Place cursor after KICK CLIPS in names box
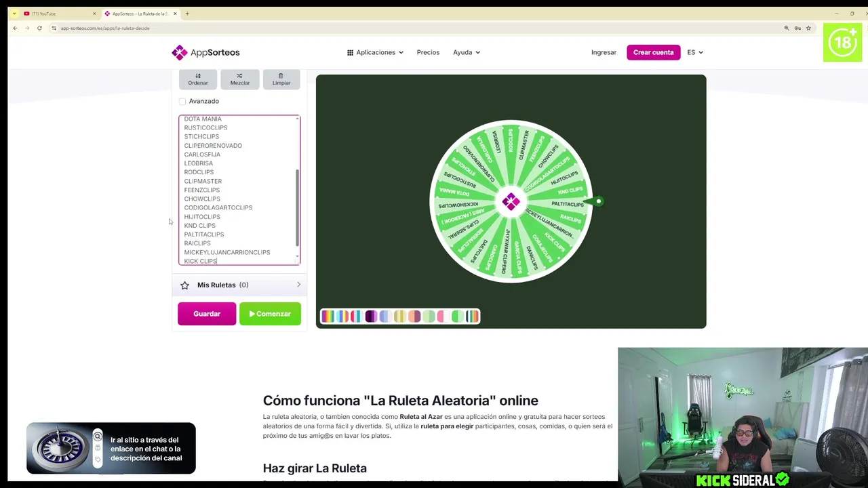Viewport: 868px width, 488px height. 218,261
